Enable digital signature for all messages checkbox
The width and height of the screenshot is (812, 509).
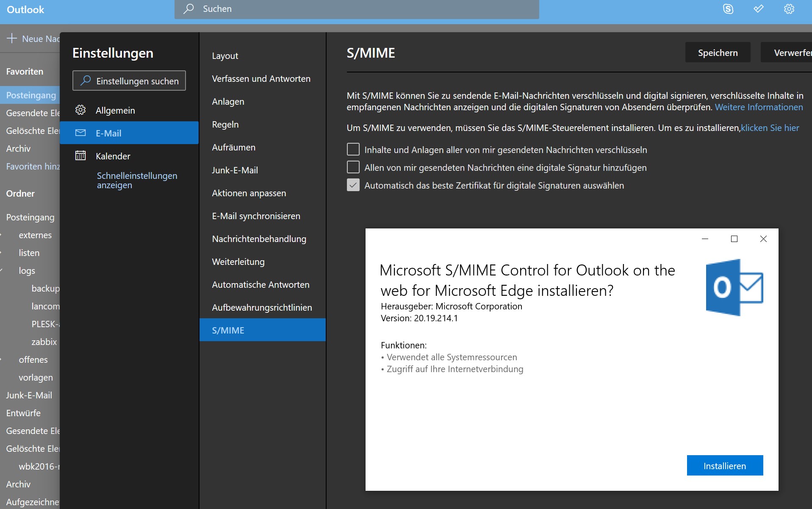click(353, 167)
